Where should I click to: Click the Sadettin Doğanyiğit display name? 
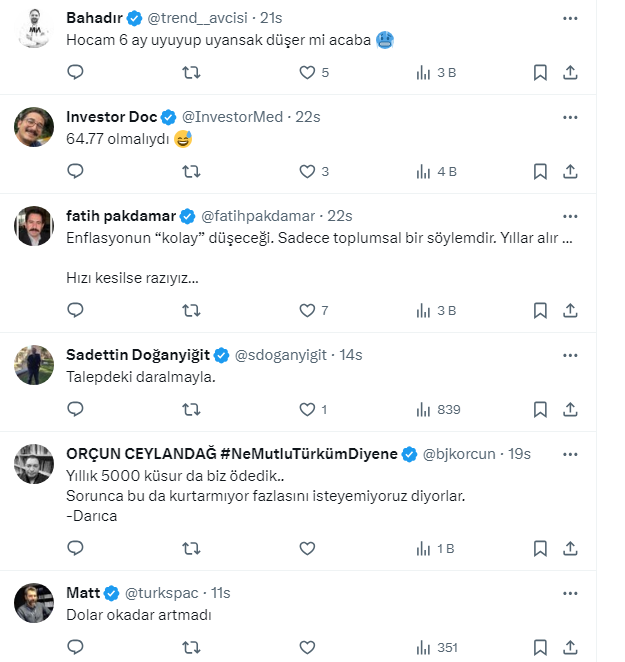[x=140, y=355]
